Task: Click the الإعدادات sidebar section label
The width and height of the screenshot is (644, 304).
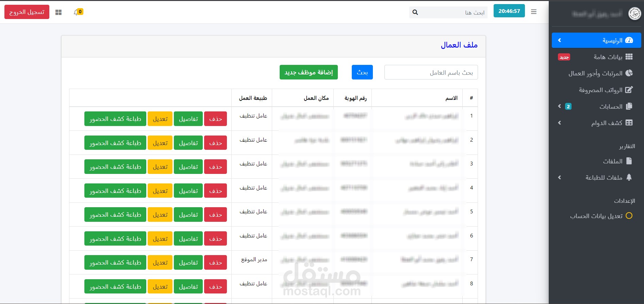Action: click(625, 201)
